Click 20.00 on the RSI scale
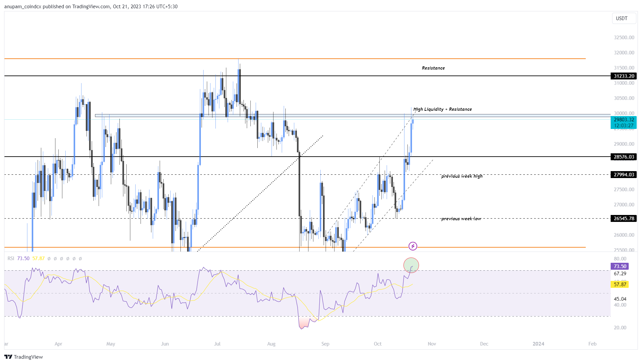 (620, 328)
